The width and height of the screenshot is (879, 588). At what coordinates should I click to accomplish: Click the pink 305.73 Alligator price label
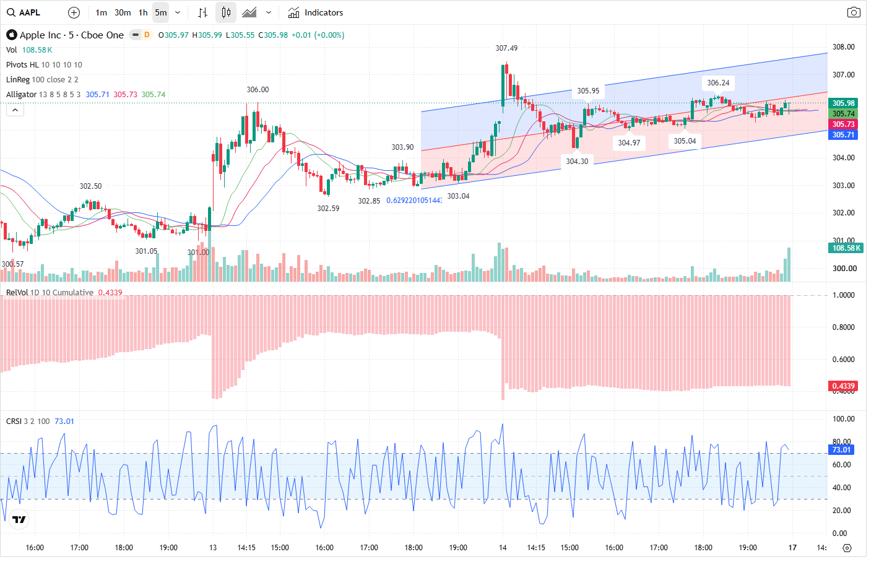pos(843,124)
